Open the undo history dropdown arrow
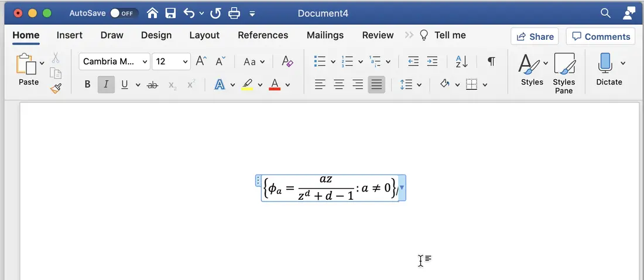The image size is (644, 280). pyautogui.click(x=201, y=13)
